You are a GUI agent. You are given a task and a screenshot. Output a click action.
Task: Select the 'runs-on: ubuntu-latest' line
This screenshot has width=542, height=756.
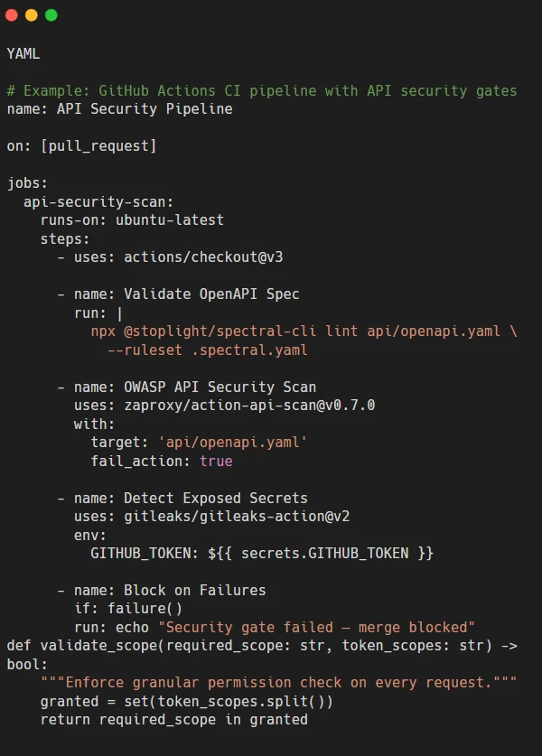pos(132,220)
